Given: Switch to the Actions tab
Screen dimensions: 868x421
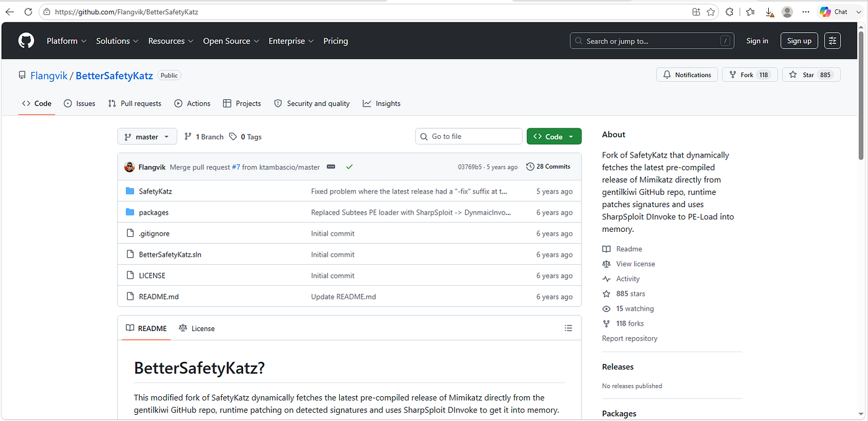Looking at the screenshot, I should tap(192, 104).
